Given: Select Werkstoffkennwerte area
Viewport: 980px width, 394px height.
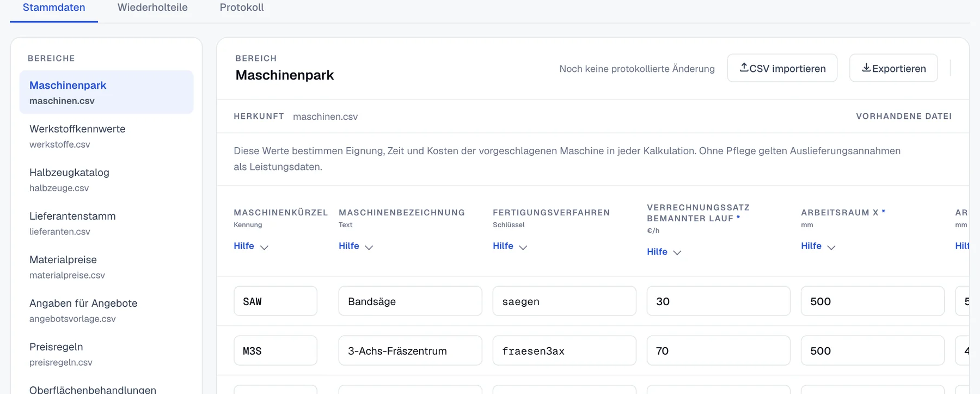Looking at the screenshot, I should click(106, 136).
